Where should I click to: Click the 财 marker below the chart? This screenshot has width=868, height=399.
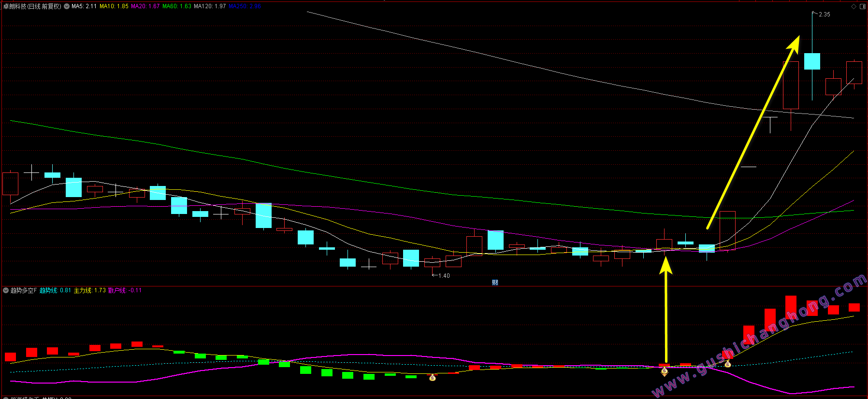(x=495, y=283)
